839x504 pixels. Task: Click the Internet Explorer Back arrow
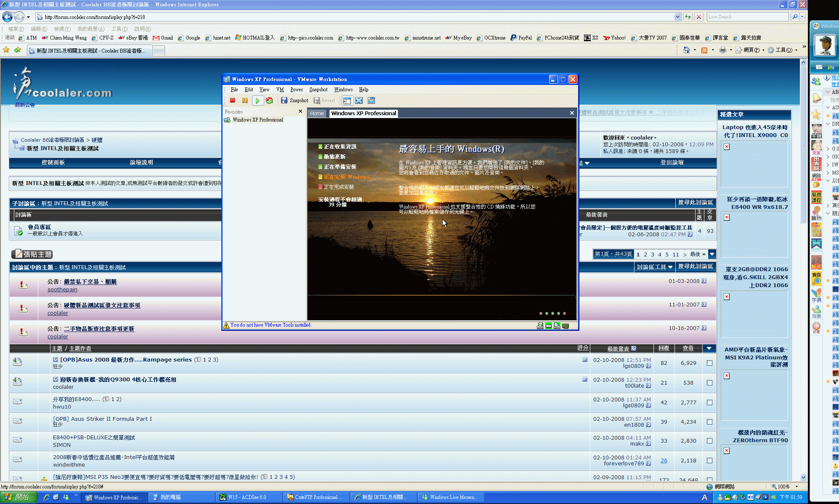click(x=7, y=17)
